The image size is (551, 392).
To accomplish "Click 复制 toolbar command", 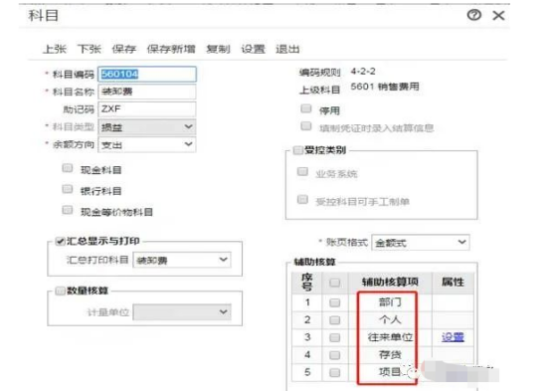I will pyautogui.click(x=218, y=49).
